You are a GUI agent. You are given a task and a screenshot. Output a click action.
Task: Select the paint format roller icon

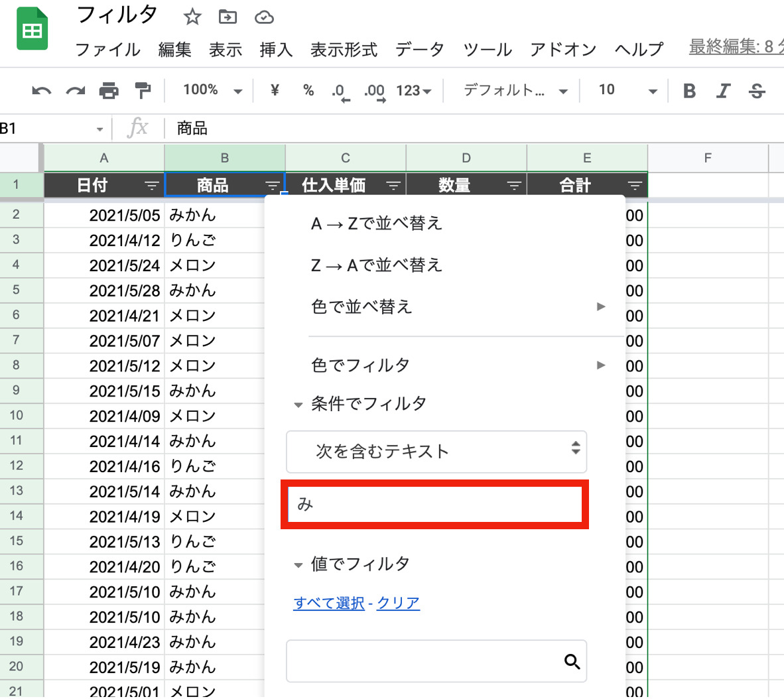pyautogui.click(x=142, y=90)
